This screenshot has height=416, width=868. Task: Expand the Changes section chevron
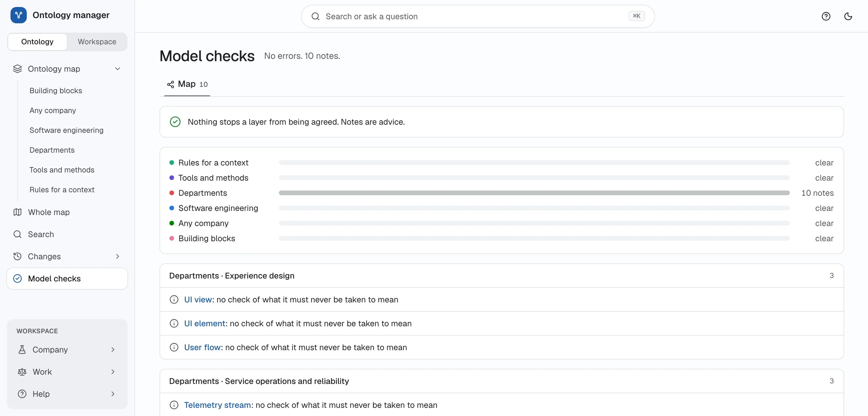(x=118, y=256)
